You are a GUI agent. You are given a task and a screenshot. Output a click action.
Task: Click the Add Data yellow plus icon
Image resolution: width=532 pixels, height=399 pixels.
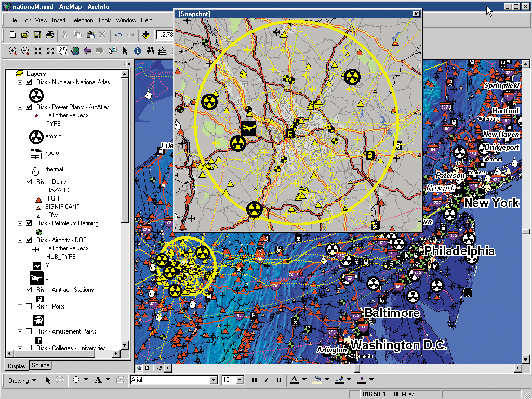(x=147, y=35)
